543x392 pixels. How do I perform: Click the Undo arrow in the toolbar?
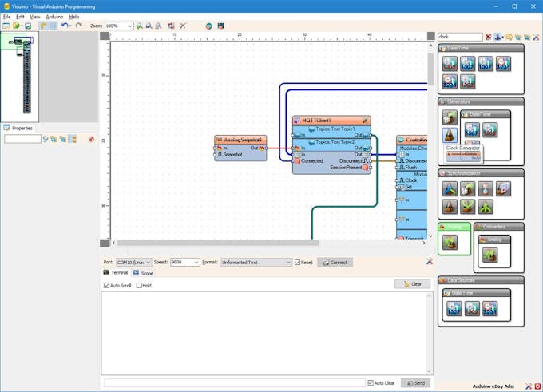[x=65, y=26]
